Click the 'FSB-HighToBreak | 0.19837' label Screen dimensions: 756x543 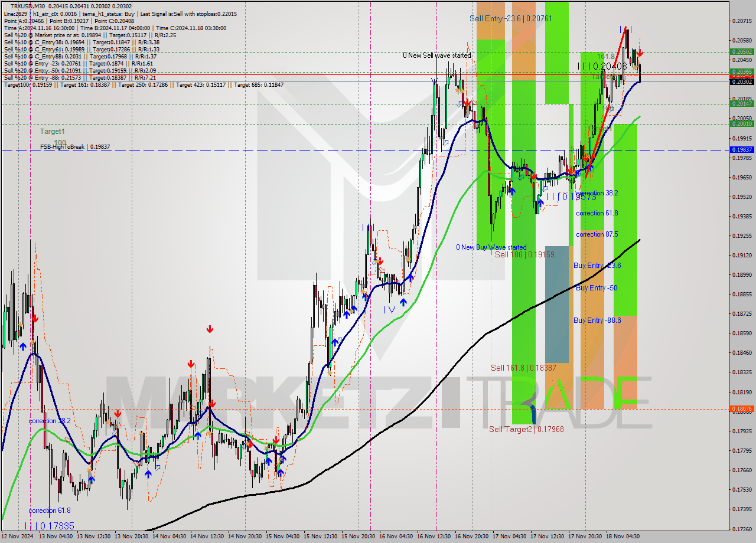pyautogui.click(x=75, y=146)
